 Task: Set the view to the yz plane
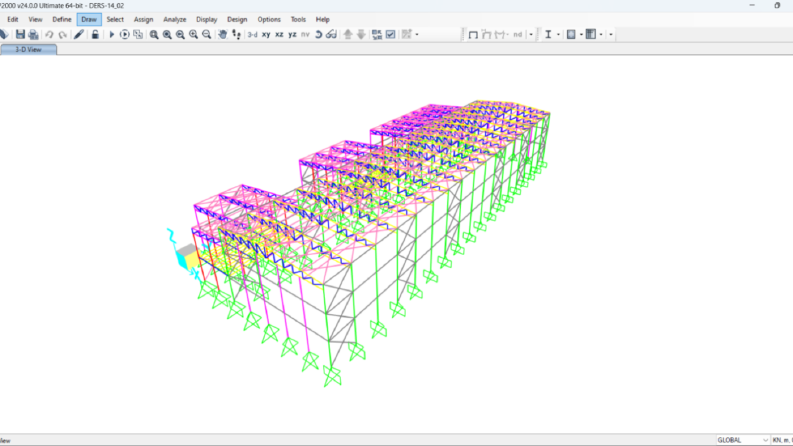[x=292, y=34]
